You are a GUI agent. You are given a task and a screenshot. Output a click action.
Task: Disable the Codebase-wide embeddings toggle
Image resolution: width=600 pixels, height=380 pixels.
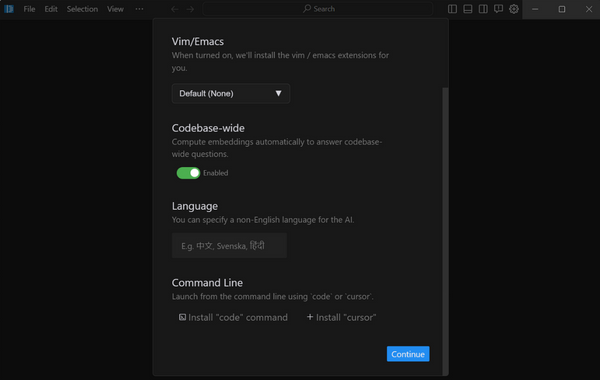point(188,173)
